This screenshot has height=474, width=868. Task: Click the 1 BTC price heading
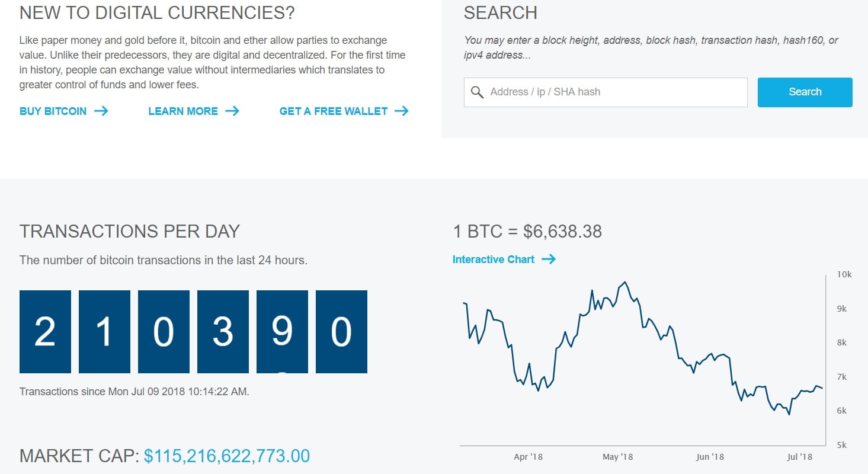[x=527, y=231]
